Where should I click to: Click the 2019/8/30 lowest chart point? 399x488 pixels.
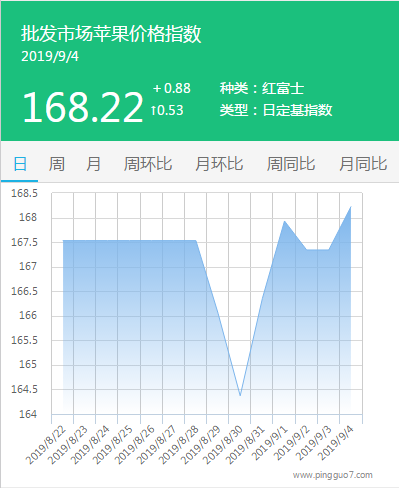click(x=240, y=395)
